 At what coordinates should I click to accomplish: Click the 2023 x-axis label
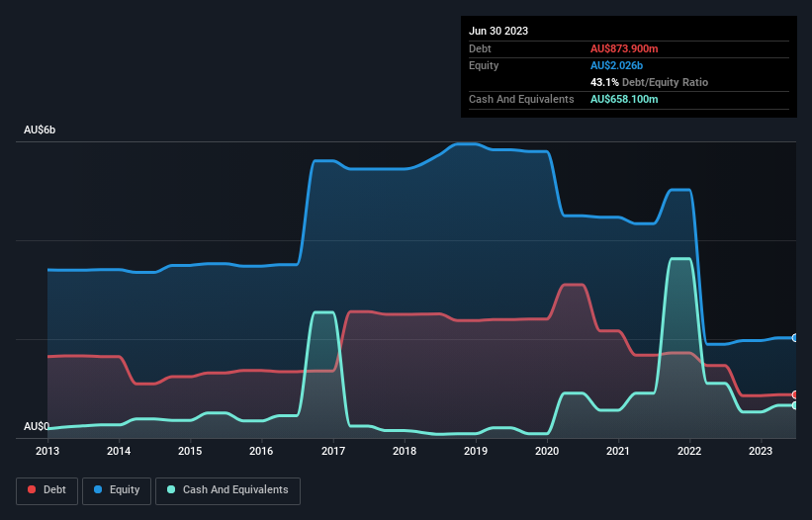tap(761, 451)
